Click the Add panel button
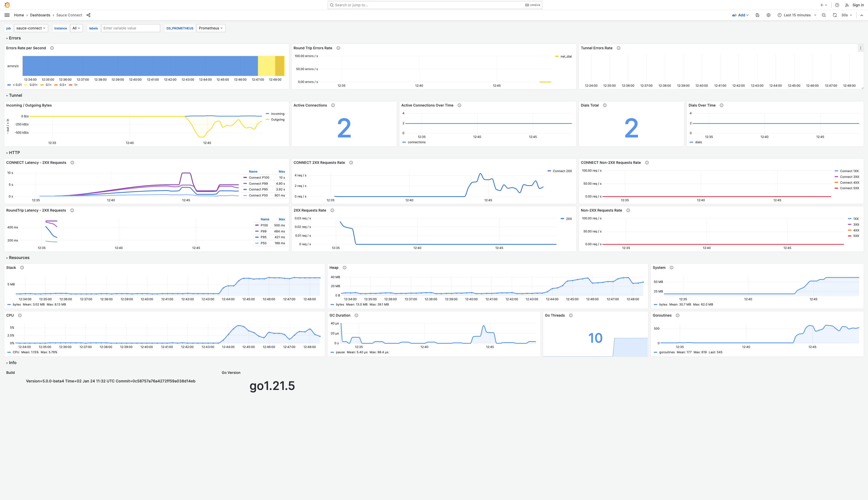Viewport: 868px width, 500px height. pyautogui.click(x=740, y=15)
